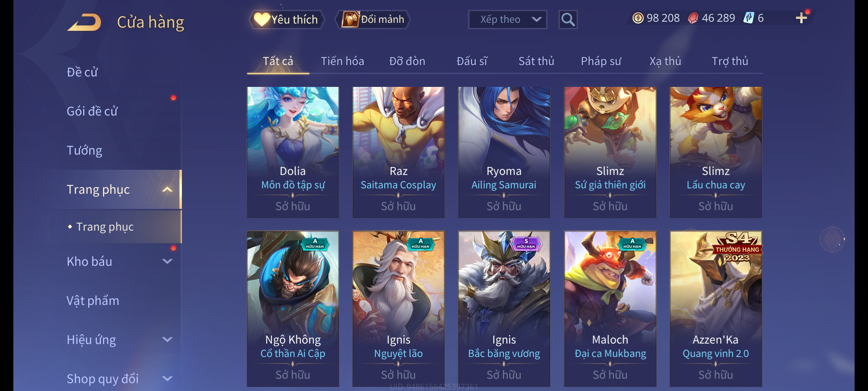This screenshot has width=868, height=391.
Task: Expand the Shop quy đổi section
Action: (167, 378)
